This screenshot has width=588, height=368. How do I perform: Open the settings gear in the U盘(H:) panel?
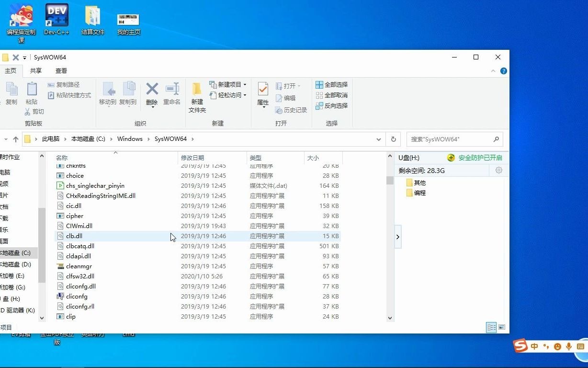pyautogui.click(x=499, y=170)
